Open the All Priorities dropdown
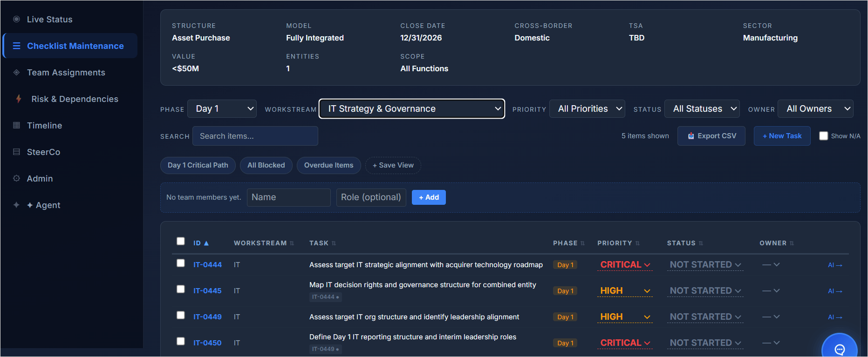868x357 pixels. click(587, 108)
